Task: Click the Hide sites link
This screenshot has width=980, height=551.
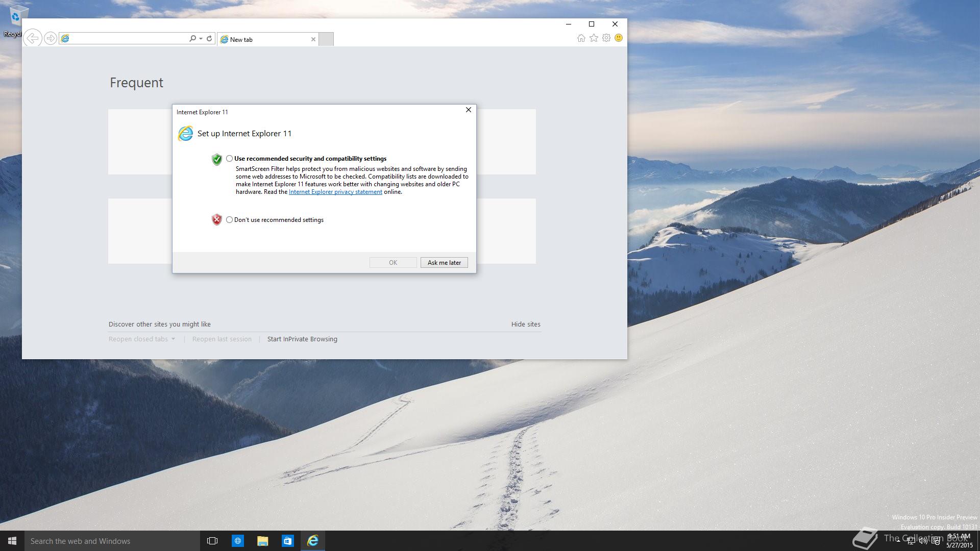Action: [526, 324]
